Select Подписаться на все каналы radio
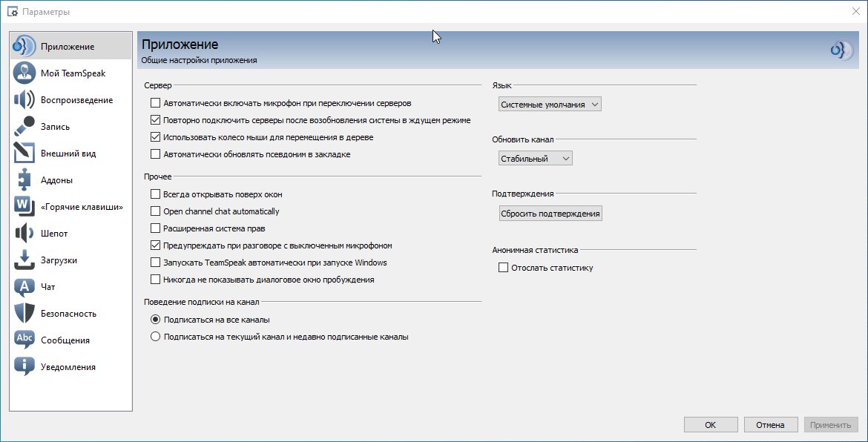This screenshot has width=868, height=442. pyautogui.click(x=155, y=320)
